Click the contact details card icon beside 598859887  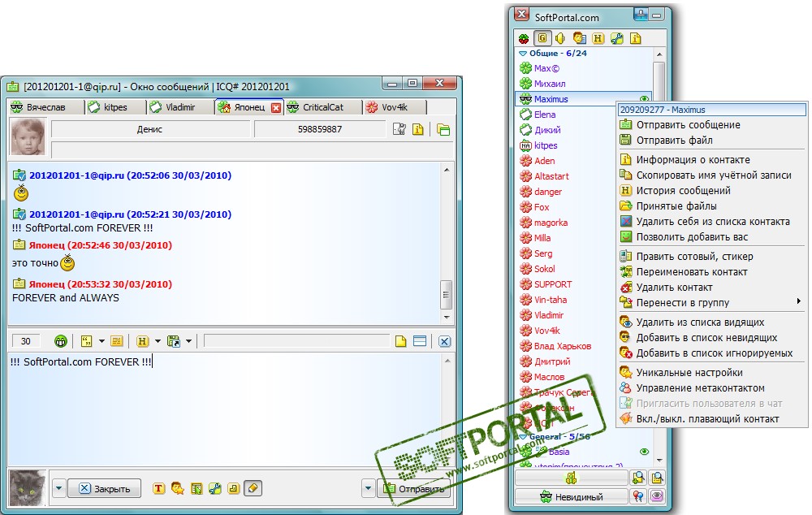click(400, 129)
